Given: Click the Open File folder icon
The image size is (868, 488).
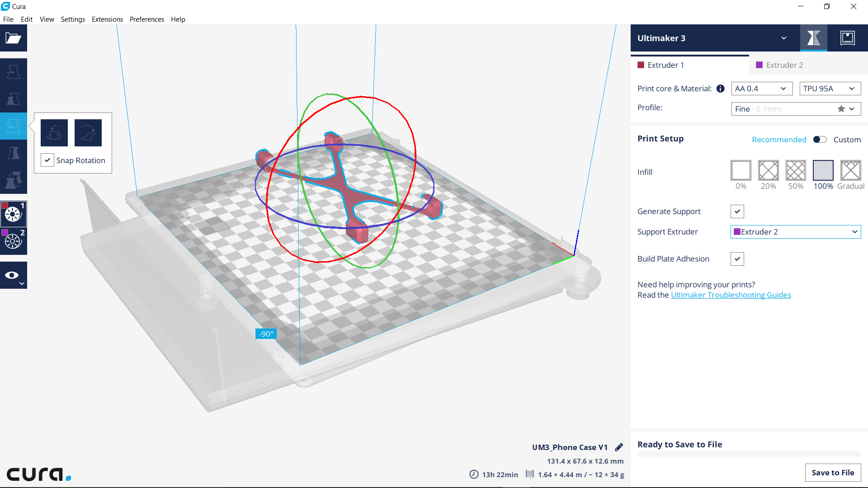Looking at the screenshot, I should point(14,38).
